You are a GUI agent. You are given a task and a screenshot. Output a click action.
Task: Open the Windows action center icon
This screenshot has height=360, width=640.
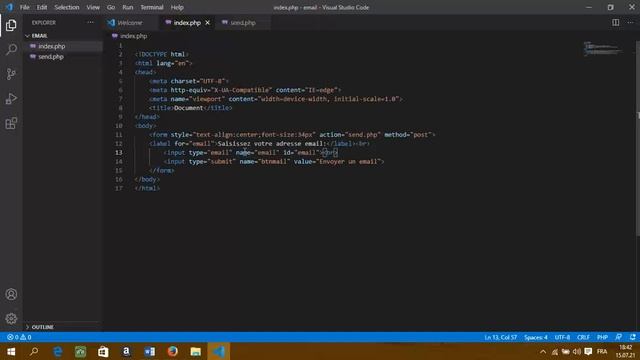pos(588,351)
